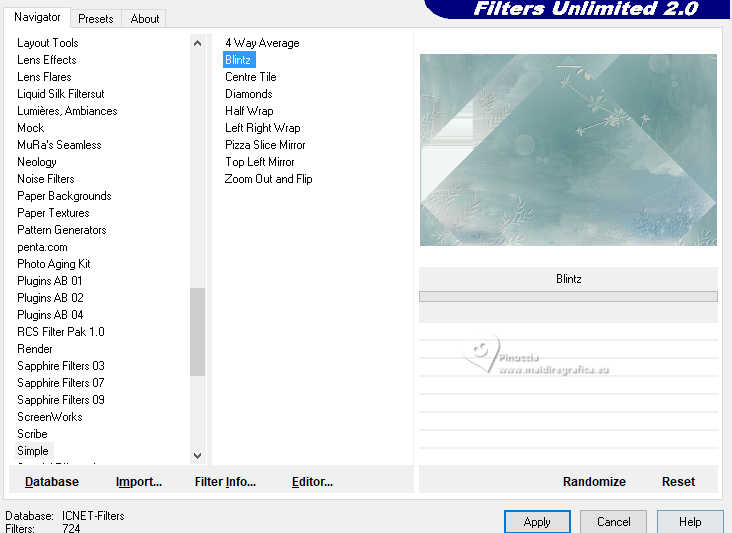
Task: Choose Liquid Silk Filtersut category
Action: pos(61,94)
